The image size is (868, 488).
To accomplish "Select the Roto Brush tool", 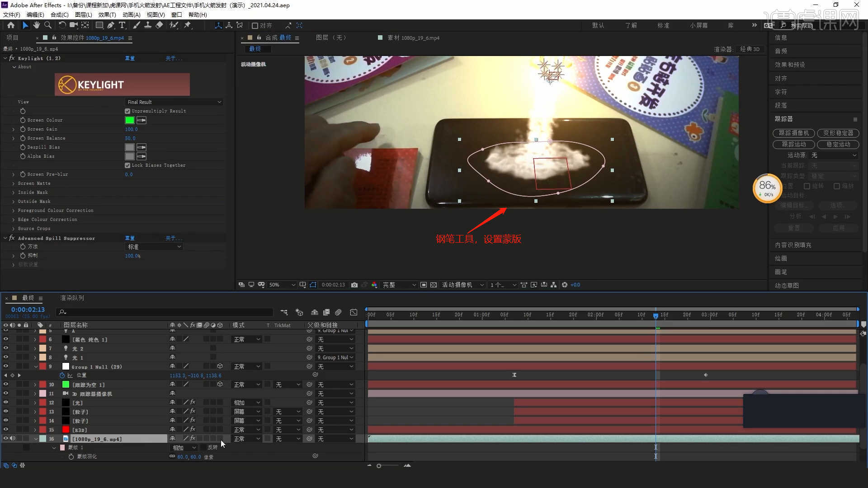I will point(174,25).
